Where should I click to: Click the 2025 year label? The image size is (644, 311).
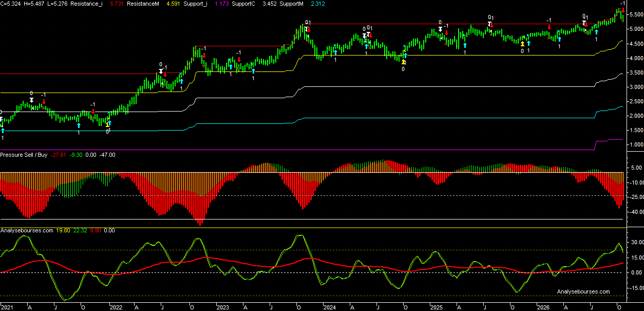(437, 307)
